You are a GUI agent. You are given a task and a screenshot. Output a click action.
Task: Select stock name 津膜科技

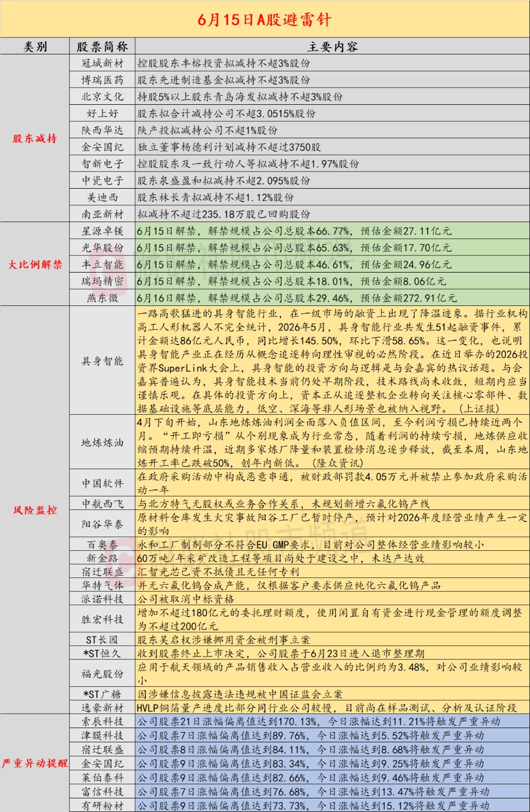[x=102, y=736]
